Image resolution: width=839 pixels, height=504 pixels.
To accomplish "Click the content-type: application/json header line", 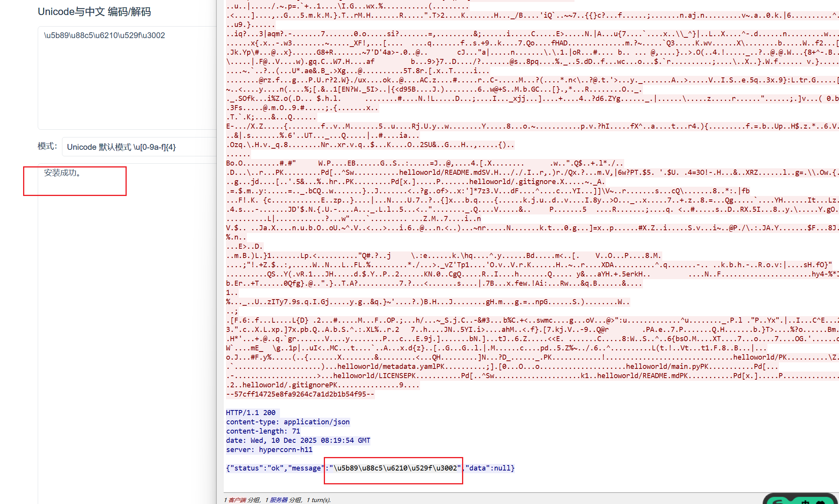I will pyautogui.click(x=288, y=422).
